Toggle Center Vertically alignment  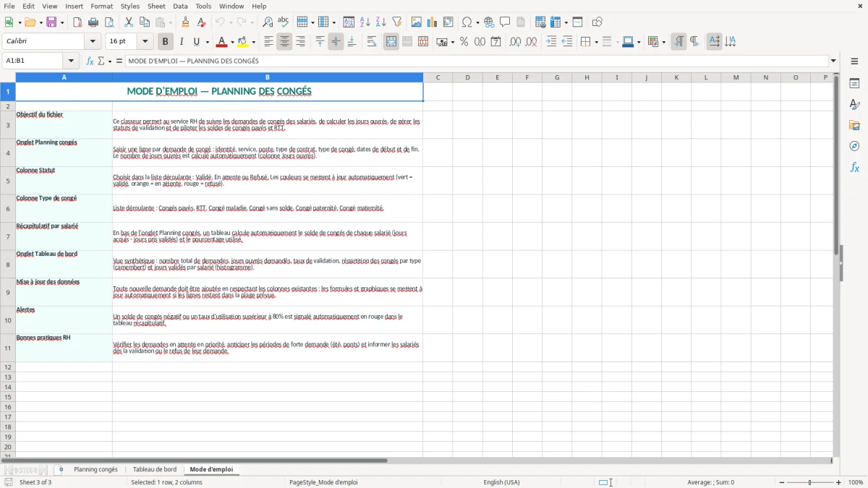(x=336, y=42)
